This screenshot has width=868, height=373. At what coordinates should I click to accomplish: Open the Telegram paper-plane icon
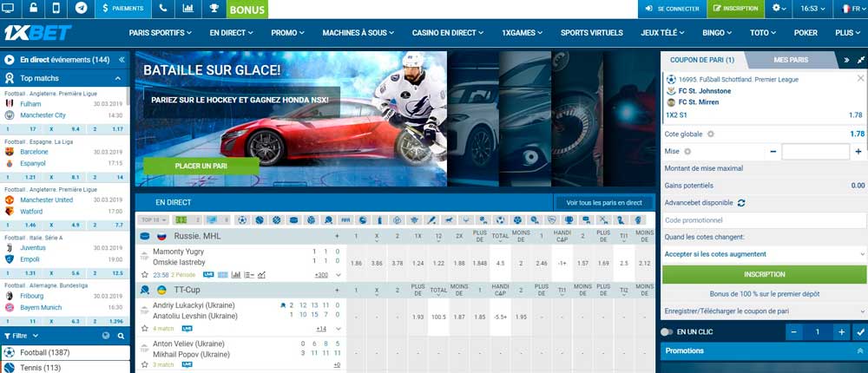[81, 9]
